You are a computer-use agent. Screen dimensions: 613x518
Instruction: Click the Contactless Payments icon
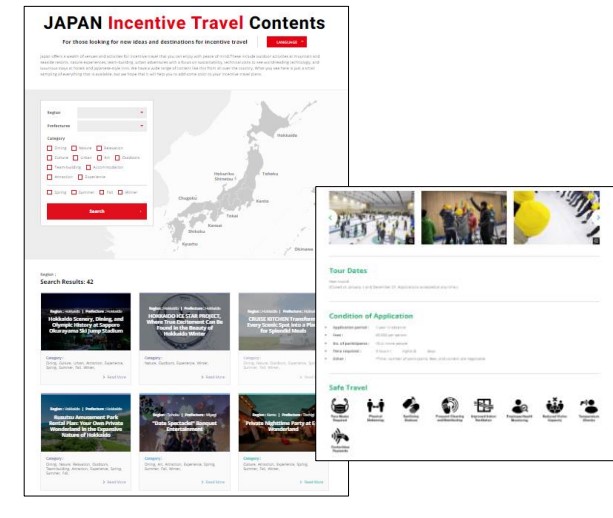click(340, 436)
